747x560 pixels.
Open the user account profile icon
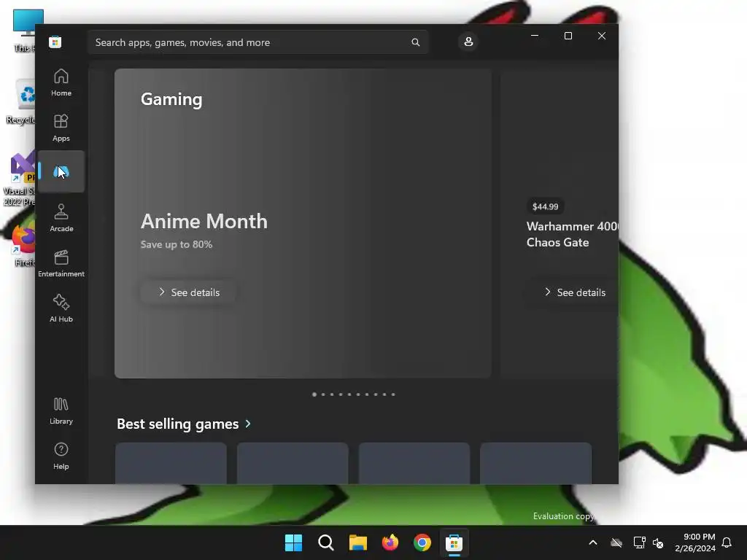[x=468, y=42]
